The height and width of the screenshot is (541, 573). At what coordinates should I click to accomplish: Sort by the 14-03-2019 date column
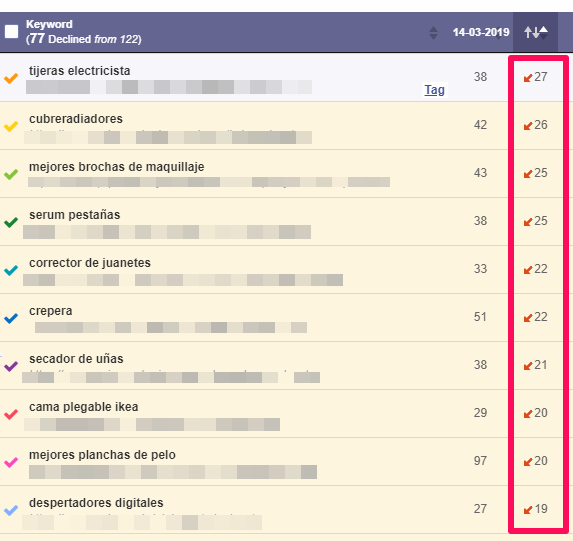point(481,32)
